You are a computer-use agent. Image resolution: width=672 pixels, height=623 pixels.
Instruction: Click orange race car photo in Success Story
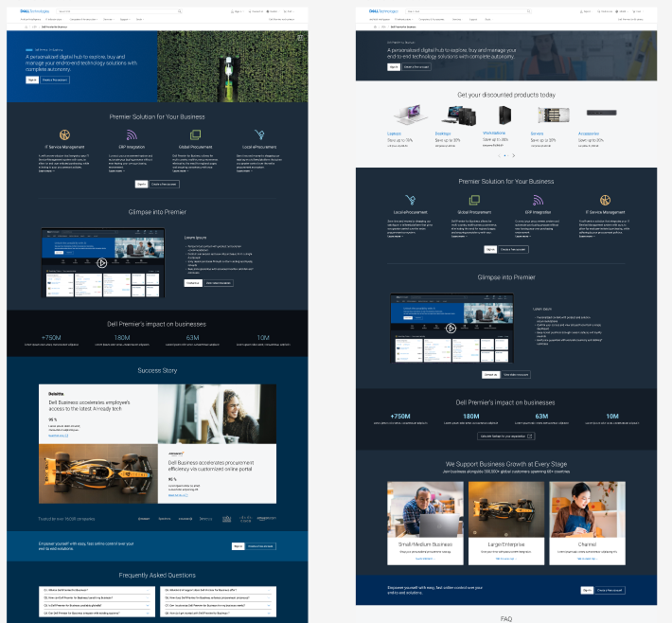98,473
